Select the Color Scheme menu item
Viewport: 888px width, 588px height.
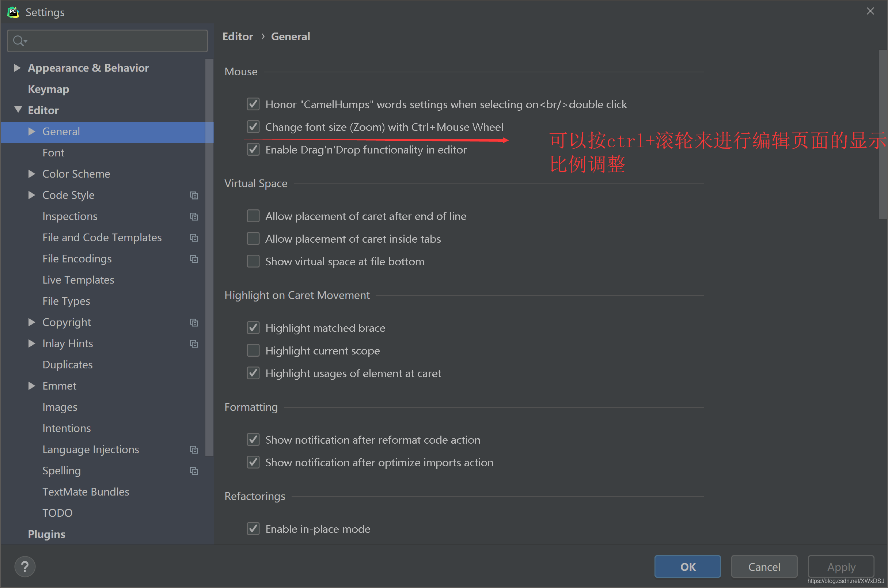[75, 174]
